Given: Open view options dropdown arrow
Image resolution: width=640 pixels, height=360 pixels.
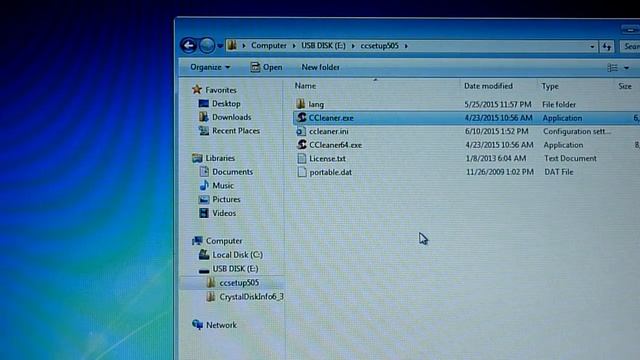Looking at the screenshot, I should click(x=626, y=68).
